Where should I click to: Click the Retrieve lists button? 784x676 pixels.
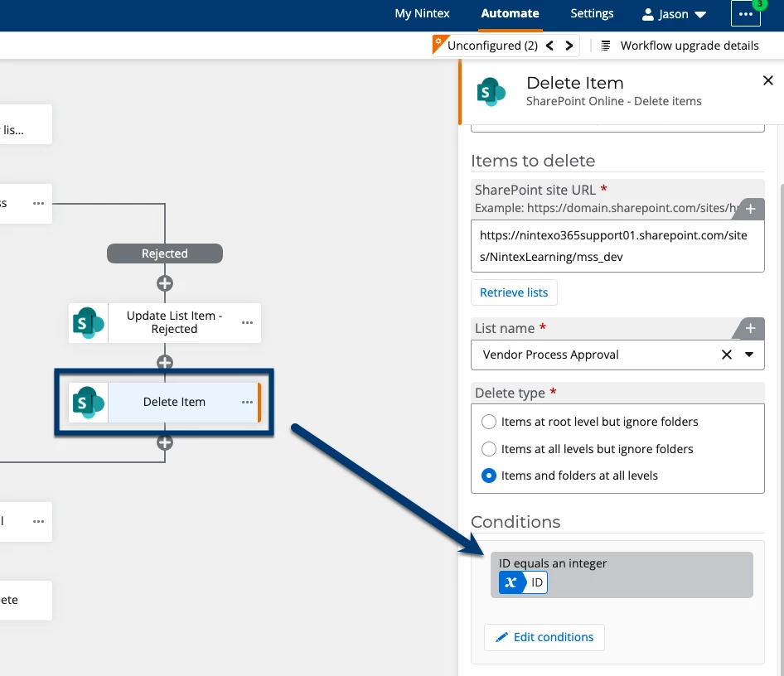point(514,292)
